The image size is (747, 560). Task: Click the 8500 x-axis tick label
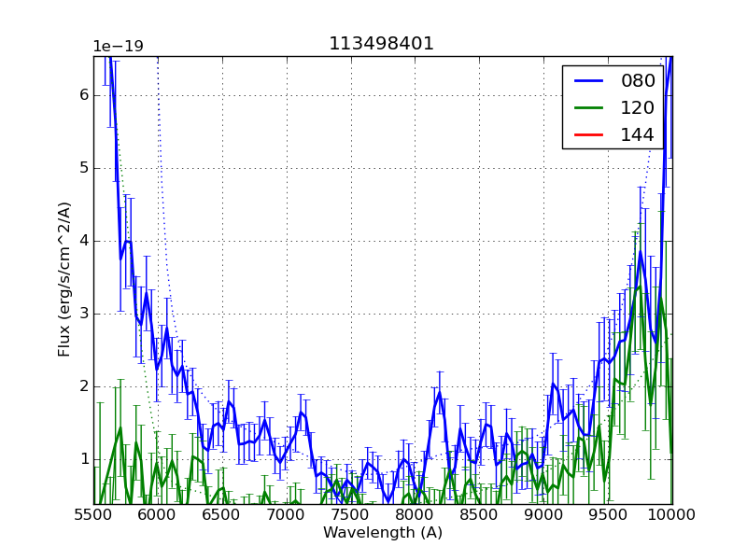[x=480, y=515]
